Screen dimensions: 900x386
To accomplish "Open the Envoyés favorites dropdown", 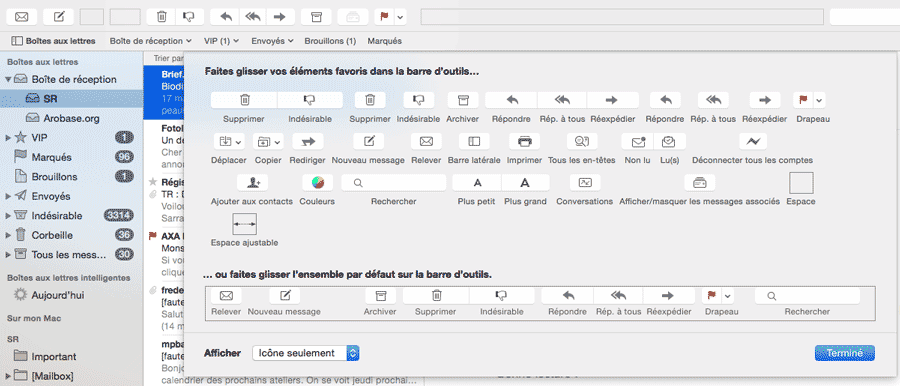I will (272, 41).
